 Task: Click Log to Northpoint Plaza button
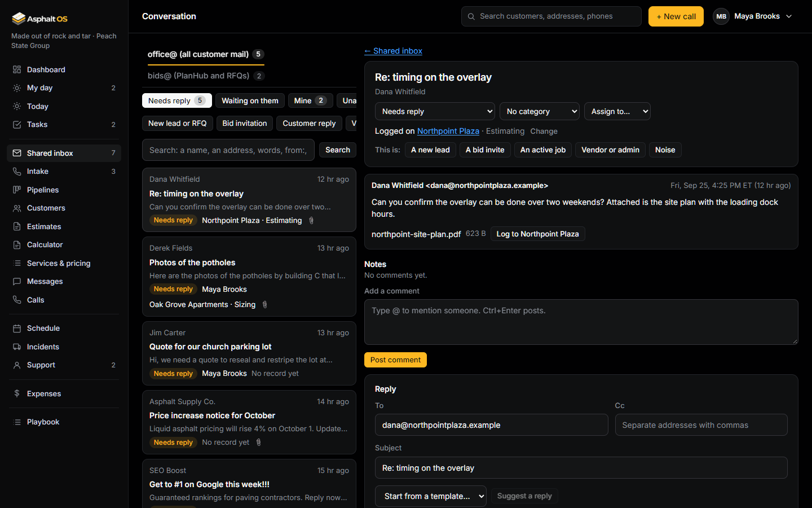pyautogui.click(x=537, y=234)
